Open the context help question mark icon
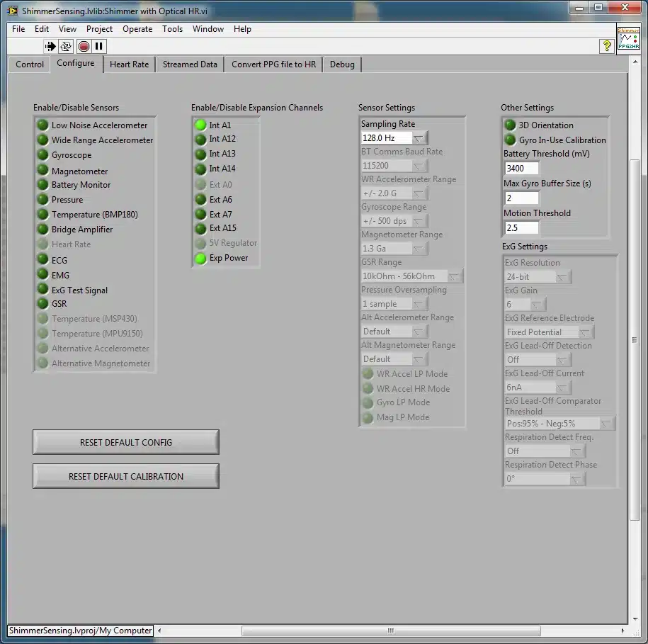Viewport: 648px width, 644px height. 607,46
